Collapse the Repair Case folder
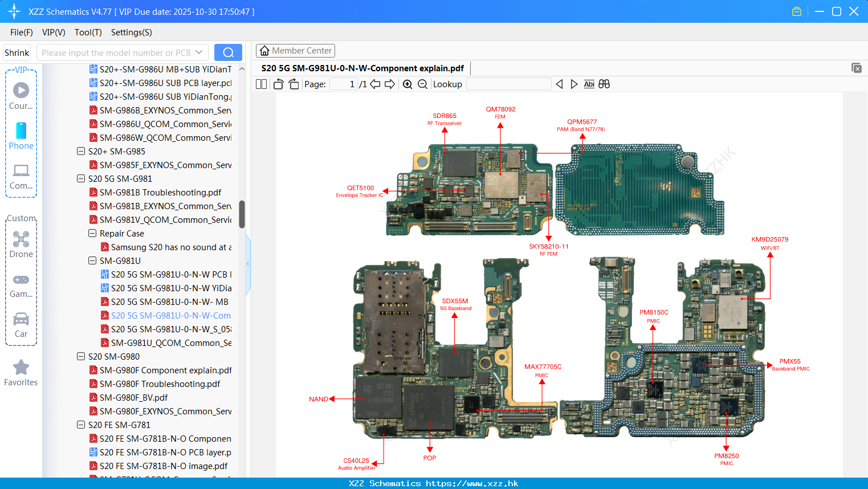This screenshot has height=489, width=868. (x=92, y=234)
